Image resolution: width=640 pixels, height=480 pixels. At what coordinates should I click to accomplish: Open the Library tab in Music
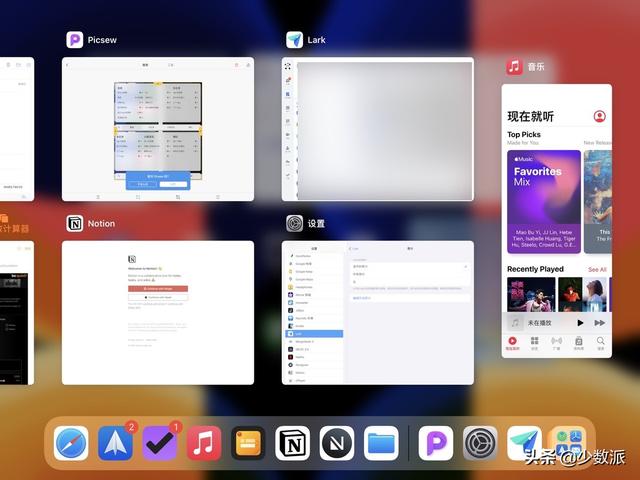coord(578,343)
